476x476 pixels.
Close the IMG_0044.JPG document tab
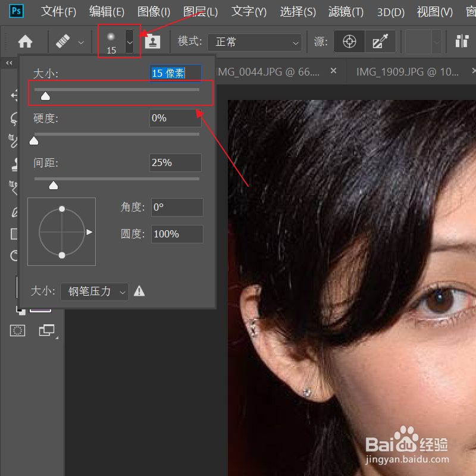[333, 71]
